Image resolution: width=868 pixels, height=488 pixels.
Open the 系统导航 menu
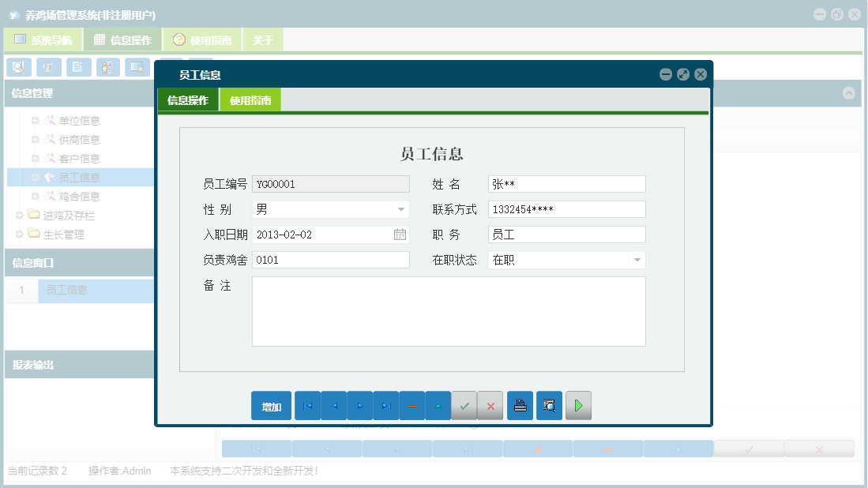click(x=47, y=39)
